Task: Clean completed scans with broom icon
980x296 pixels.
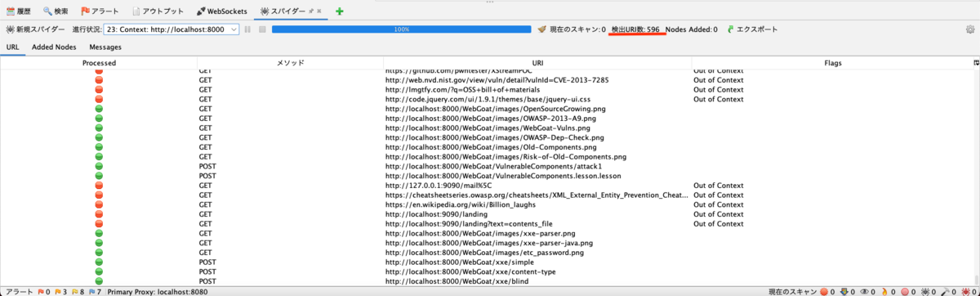Action: pos(541,29)
